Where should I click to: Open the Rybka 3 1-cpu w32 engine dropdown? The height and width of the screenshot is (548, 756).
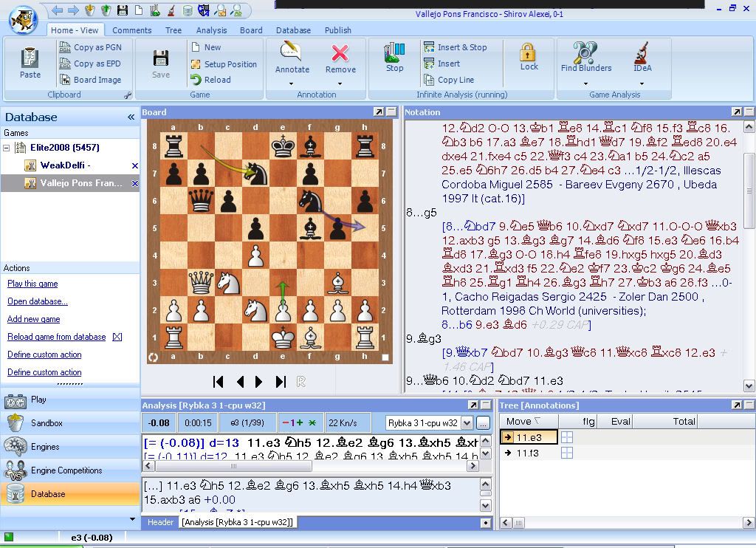click(467, 423)
